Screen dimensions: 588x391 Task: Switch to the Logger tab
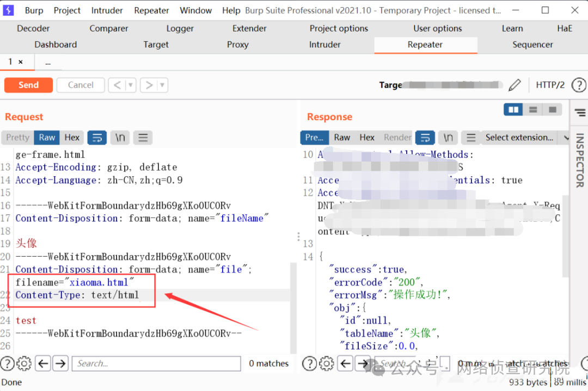pos(180,28)
